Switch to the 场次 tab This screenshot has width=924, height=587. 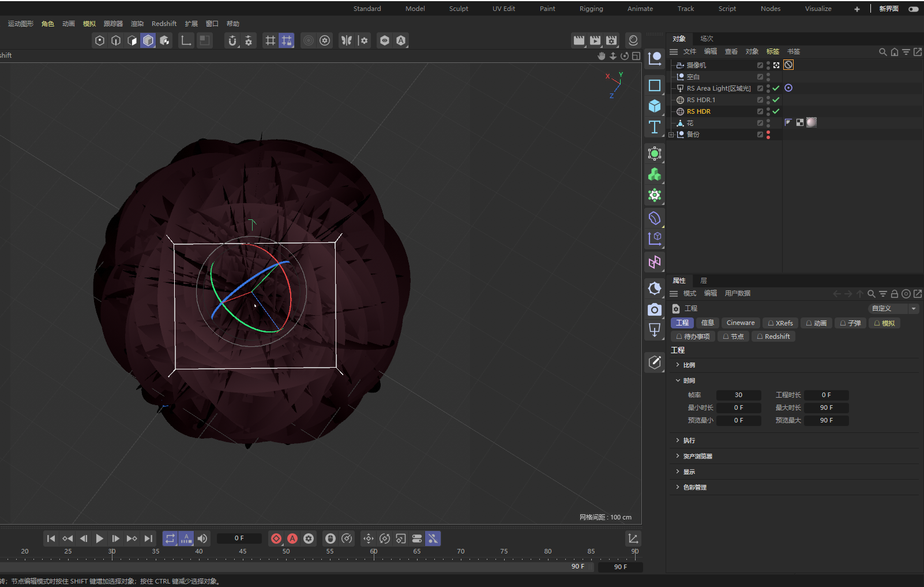tap(707, 39)
